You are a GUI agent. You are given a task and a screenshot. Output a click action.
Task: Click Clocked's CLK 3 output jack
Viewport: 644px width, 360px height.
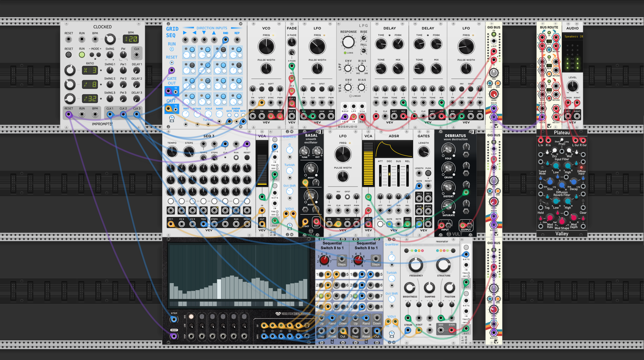[137, 114]
